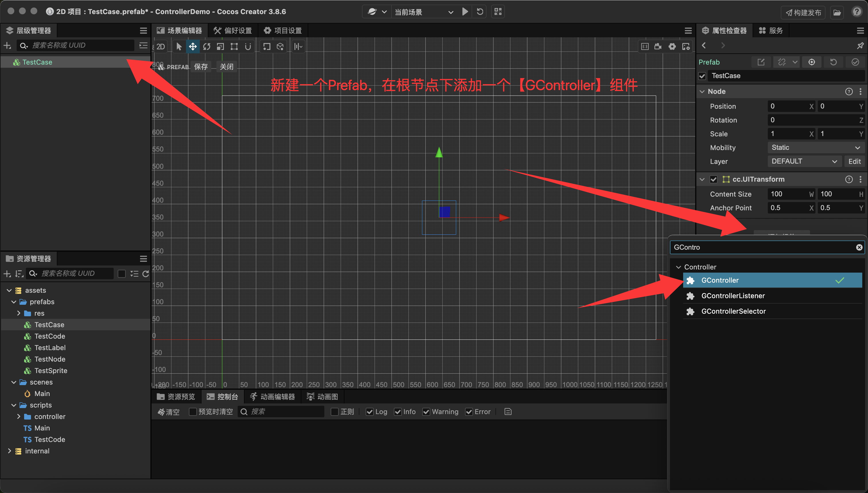The height and width of the screenshot is (493, 868).
Task: Disable the Warning log filter
Action: click(426, 412)
